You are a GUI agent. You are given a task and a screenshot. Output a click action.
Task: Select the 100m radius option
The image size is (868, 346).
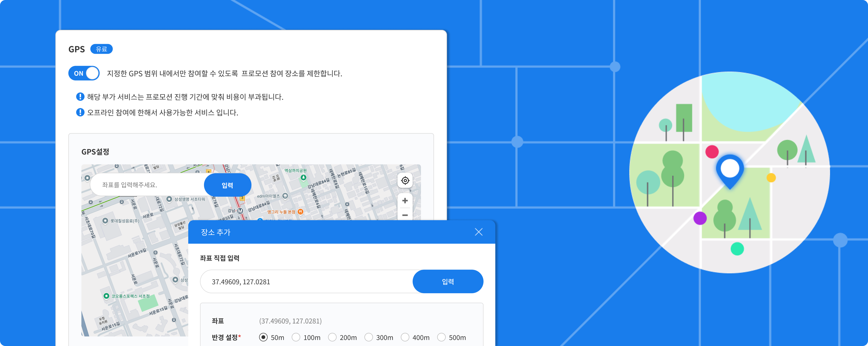[x=296, y=337]
